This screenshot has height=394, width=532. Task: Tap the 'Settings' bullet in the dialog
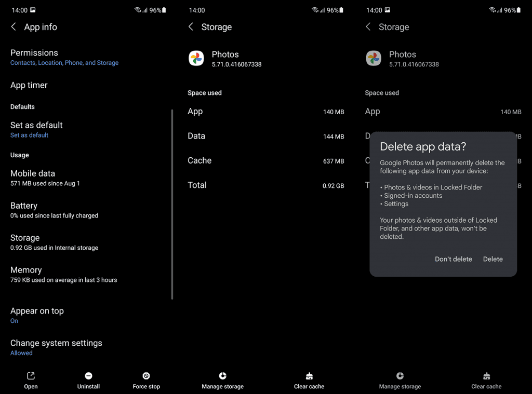click(x=394, y=204)
